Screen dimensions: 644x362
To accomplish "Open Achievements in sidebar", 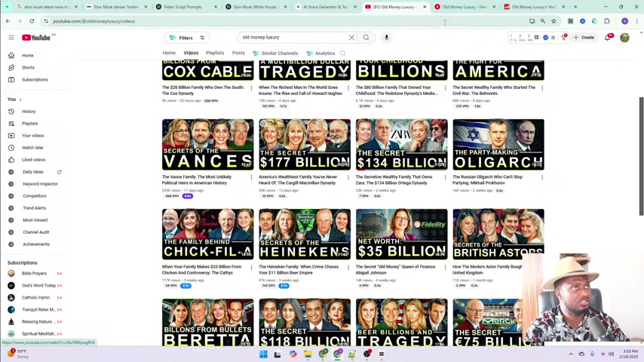I will coord(35,244).
